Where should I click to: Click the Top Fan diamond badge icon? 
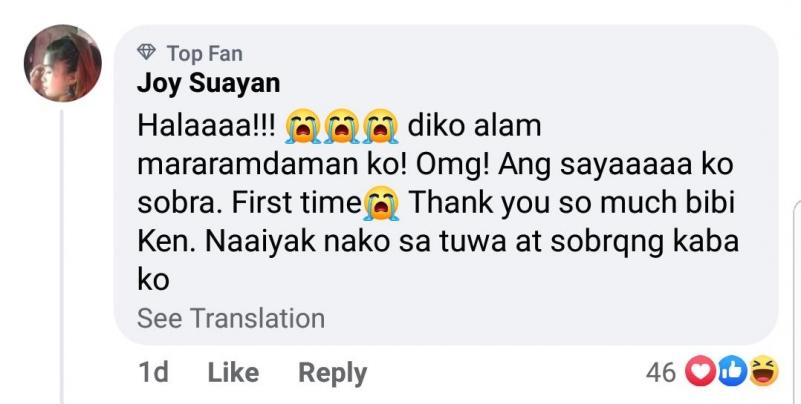tap(146, 53)
